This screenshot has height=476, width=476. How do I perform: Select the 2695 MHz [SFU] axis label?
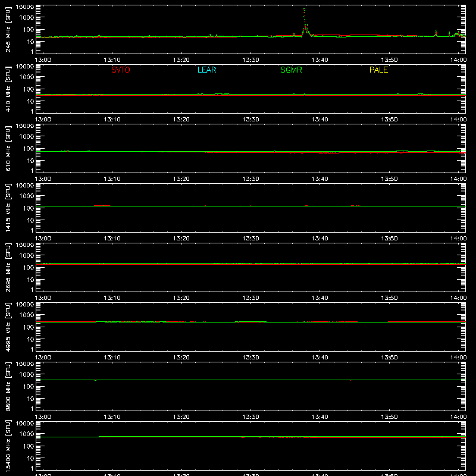pyautogui.click(x=8, y=267)
